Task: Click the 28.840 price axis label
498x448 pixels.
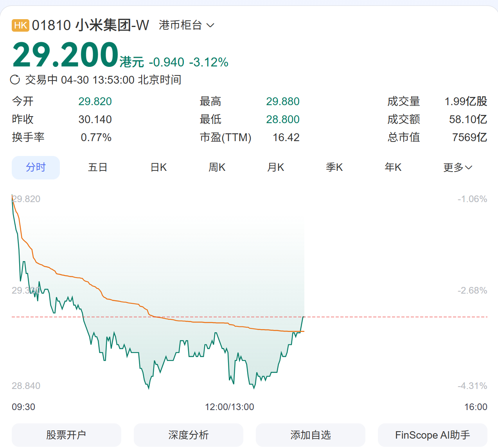Action: [26, 386]
